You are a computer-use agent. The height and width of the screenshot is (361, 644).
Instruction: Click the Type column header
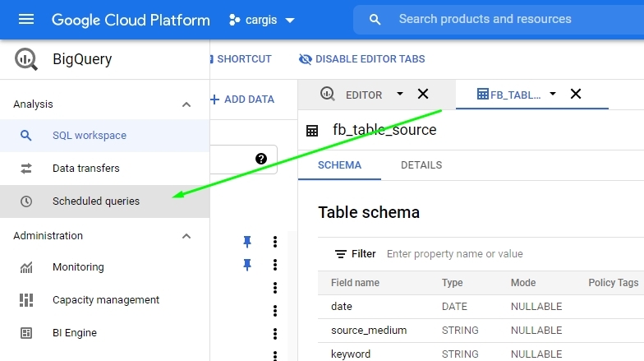[452, 283]
